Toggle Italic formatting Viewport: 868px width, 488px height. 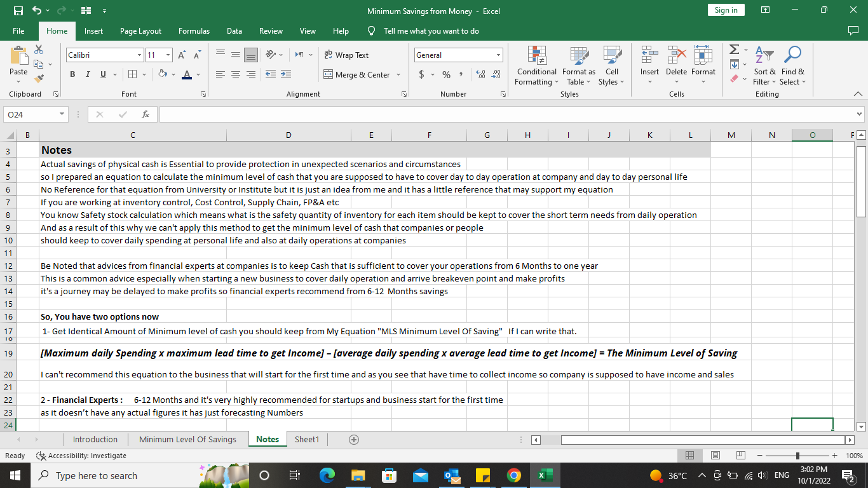[88, 74]
